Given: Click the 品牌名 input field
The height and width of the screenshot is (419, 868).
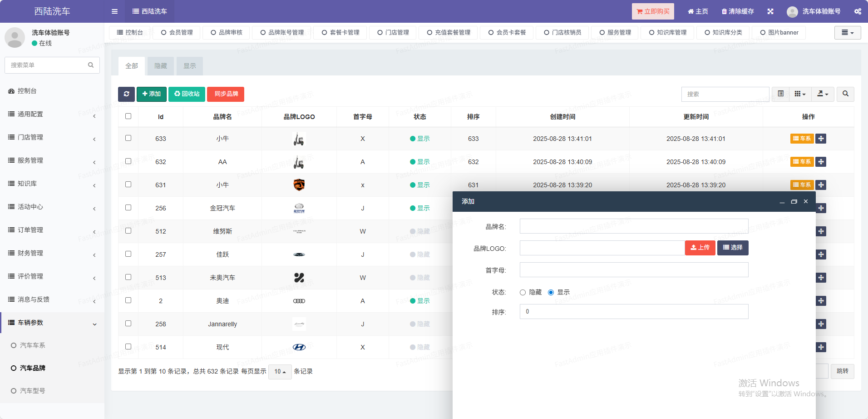Looking at the screenshot, I should pos(634,226).
